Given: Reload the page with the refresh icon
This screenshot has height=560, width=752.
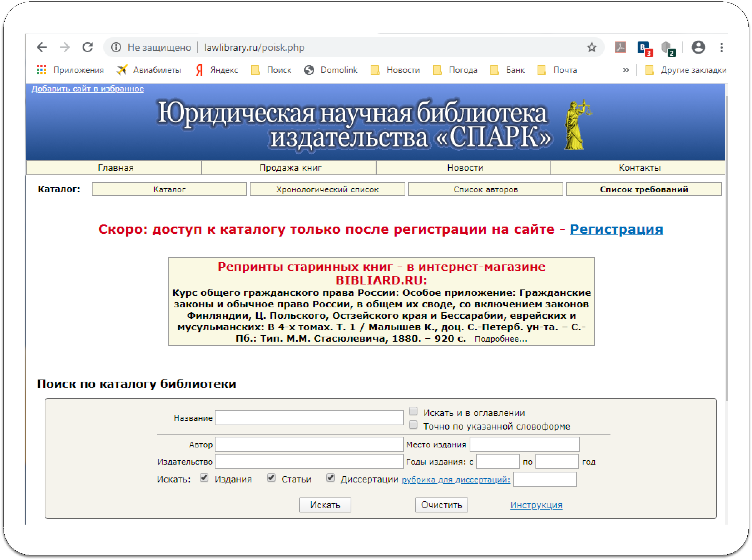Looking at the screenshot, I should 88,47.
